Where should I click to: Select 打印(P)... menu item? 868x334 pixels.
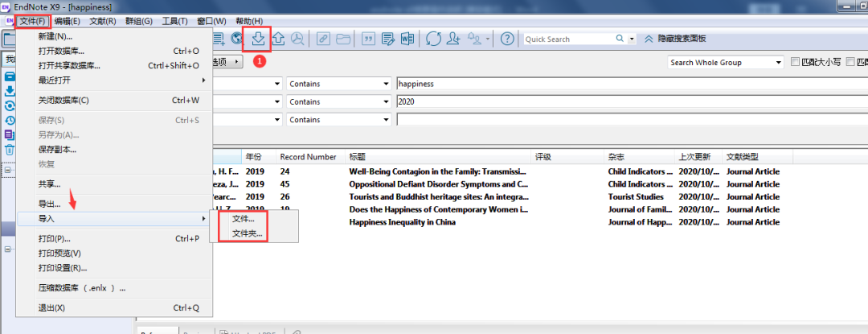click(114, 239)
